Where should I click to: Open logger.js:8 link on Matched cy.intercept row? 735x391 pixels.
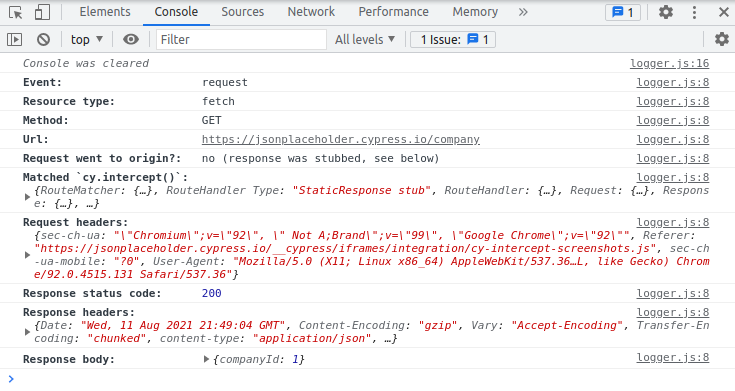coord(673,177)
